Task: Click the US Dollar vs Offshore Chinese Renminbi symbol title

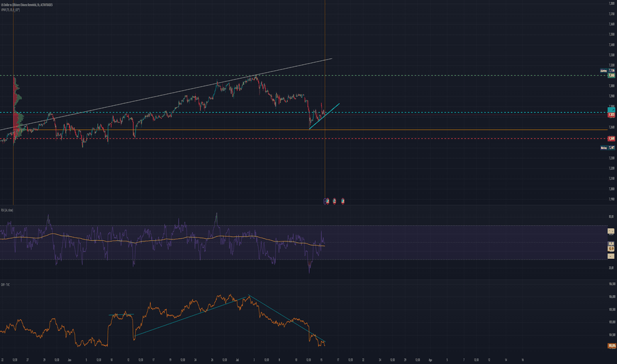Action: (26, 5)
